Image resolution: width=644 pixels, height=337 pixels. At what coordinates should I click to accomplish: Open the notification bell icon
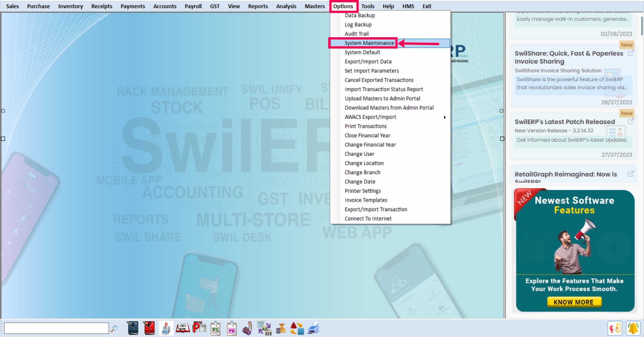(x=633, y=328)
